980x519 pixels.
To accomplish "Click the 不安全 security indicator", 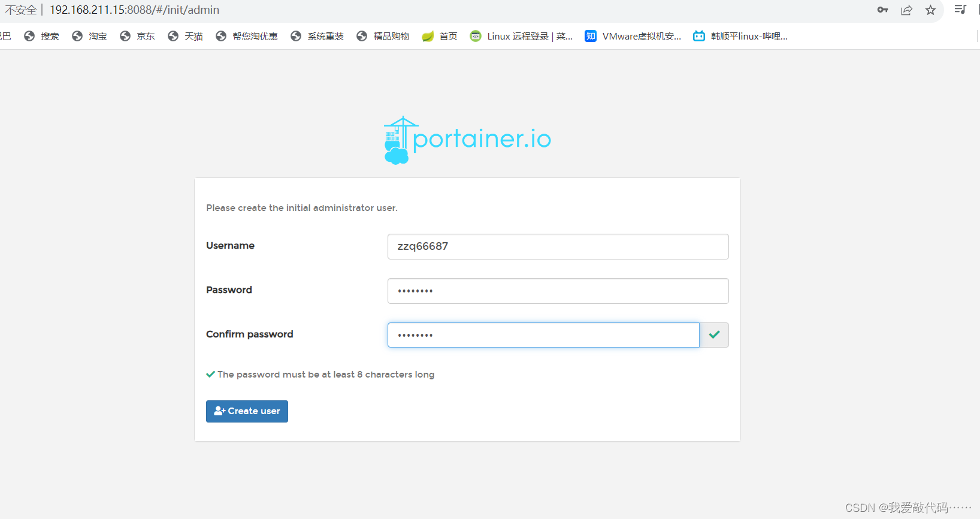I will pyautogui.click(x=20, y=10).
